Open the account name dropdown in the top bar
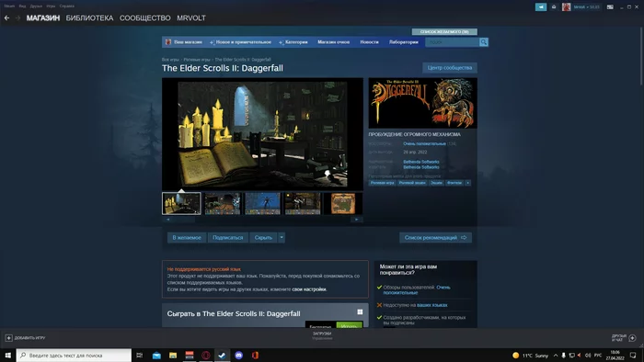 [x=587, y=7]
